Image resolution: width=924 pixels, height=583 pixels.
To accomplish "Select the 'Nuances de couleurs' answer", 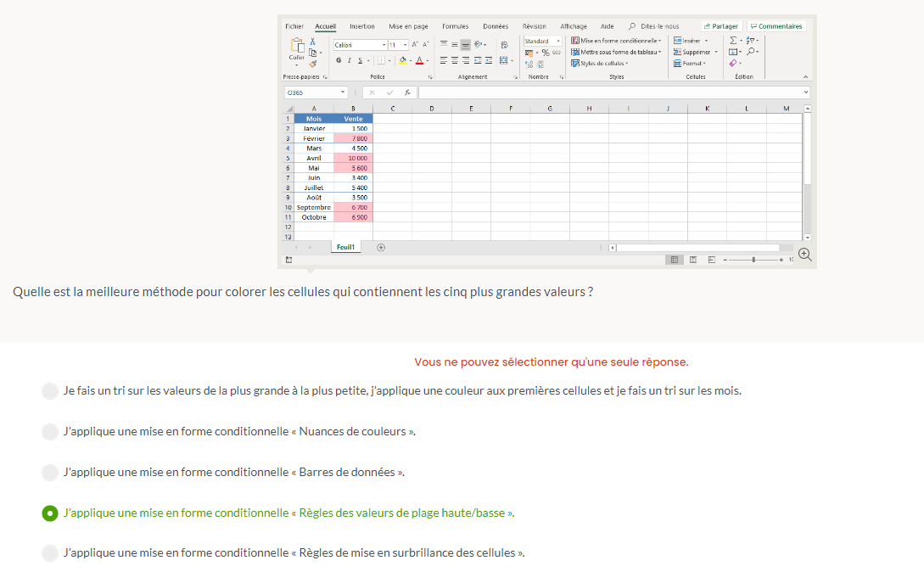I will (50, 432).
